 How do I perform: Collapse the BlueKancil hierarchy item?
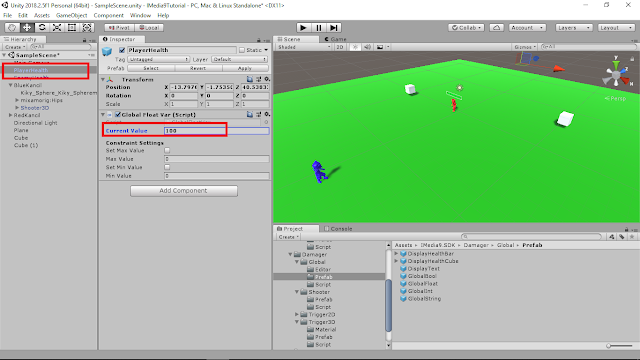tap(11, 85)
